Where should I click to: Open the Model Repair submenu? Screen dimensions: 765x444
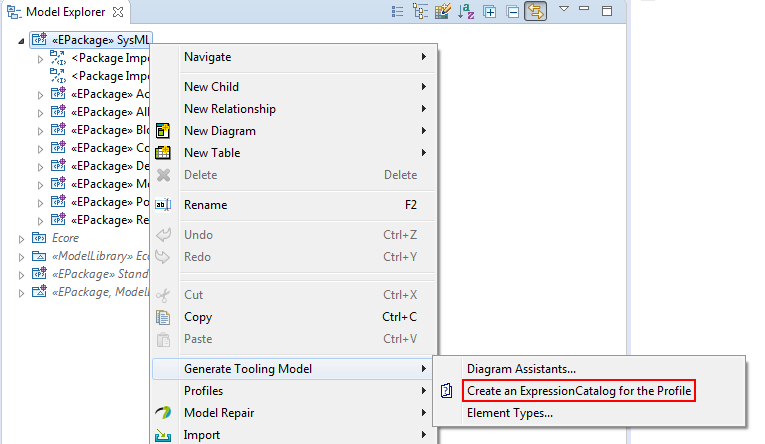pyautogui.click(x=295, y=413)
